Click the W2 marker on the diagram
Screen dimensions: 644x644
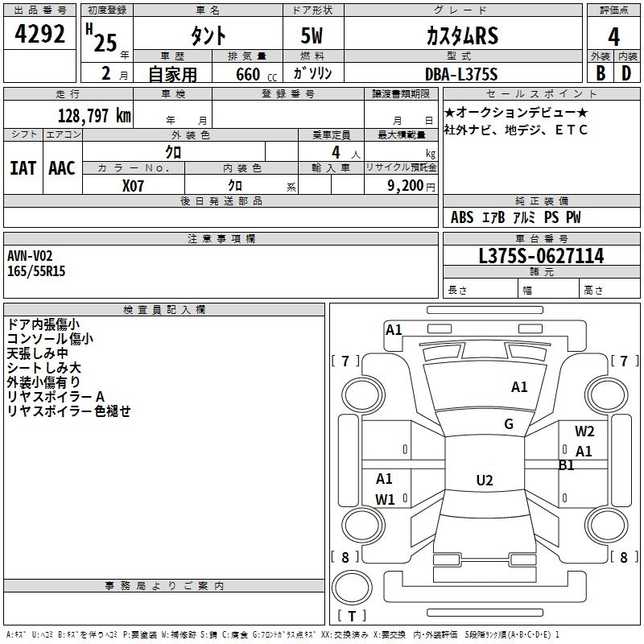[584, 431]
